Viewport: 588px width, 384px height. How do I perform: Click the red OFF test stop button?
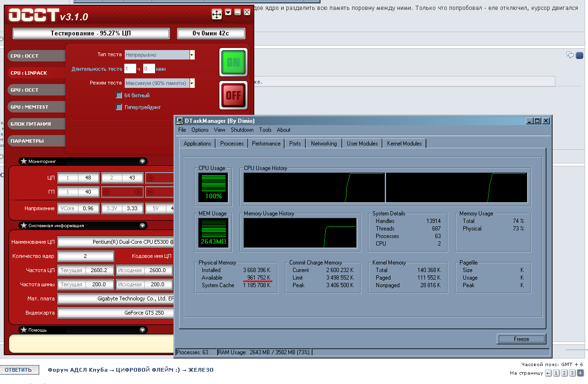233,95
